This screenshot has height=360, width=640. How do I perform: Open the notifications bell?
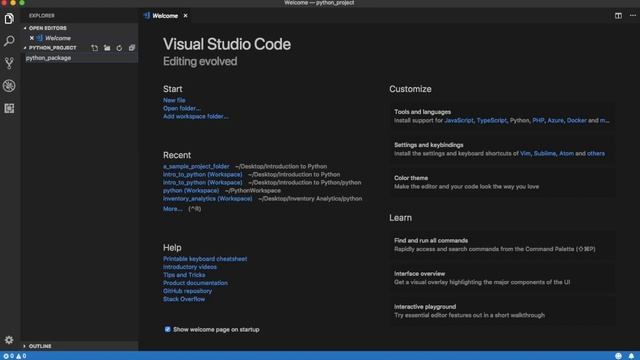point(631,356)
